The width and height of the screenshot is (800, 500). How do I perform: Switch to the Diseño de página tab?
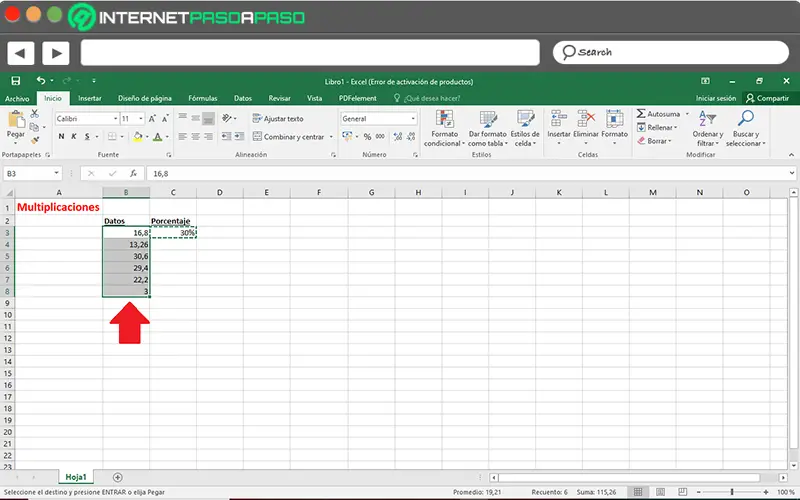pyautogui.click(x=145, y=98)
